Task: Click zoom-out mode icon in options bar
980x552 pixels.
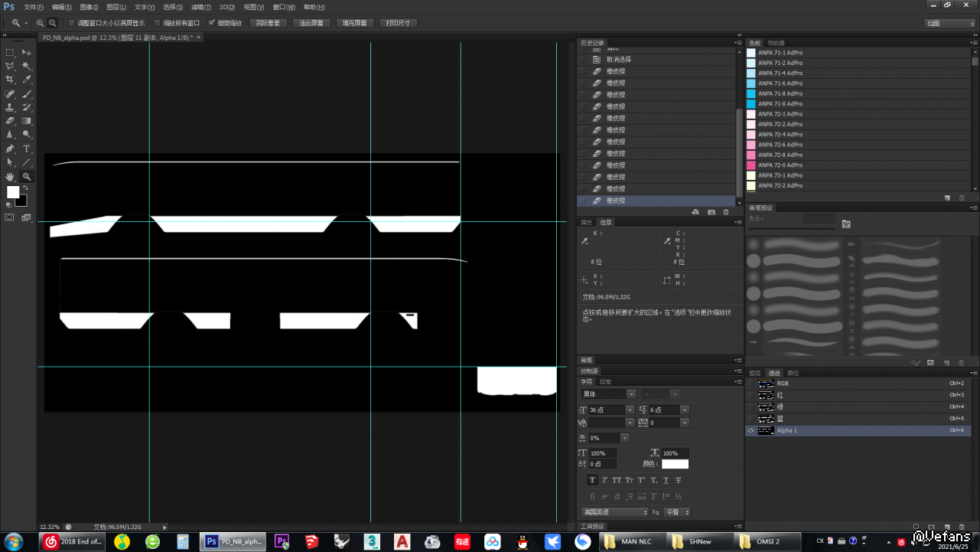Action: tap(52, 23)
